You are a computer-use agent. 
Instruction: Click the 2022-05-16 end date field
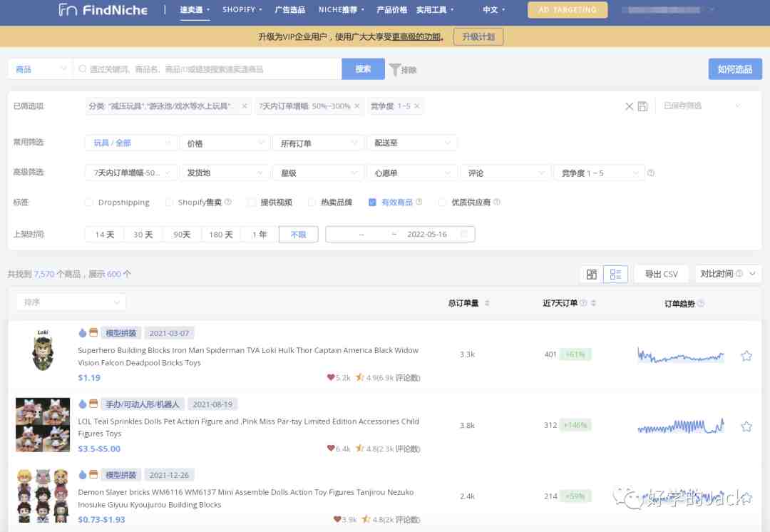427,235
